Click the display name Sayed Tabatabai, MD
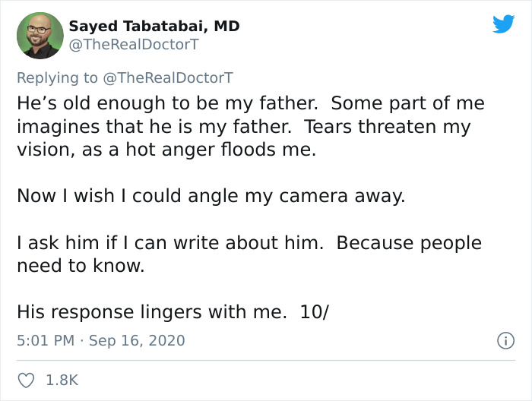532x401 pixels. point(154,26)
